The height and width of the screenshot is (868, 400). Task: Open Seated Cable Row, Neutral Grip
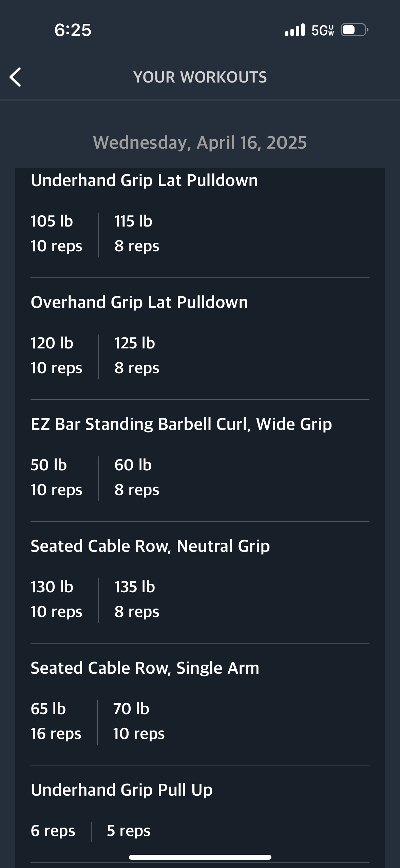pyautogui.click(x=150, y=546)
